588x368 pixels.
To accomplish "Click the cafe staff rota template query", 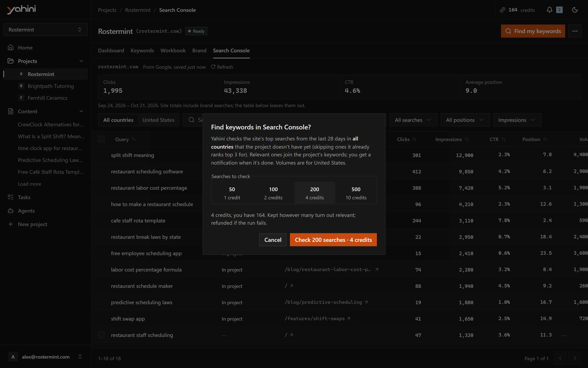I will [138, 221].
